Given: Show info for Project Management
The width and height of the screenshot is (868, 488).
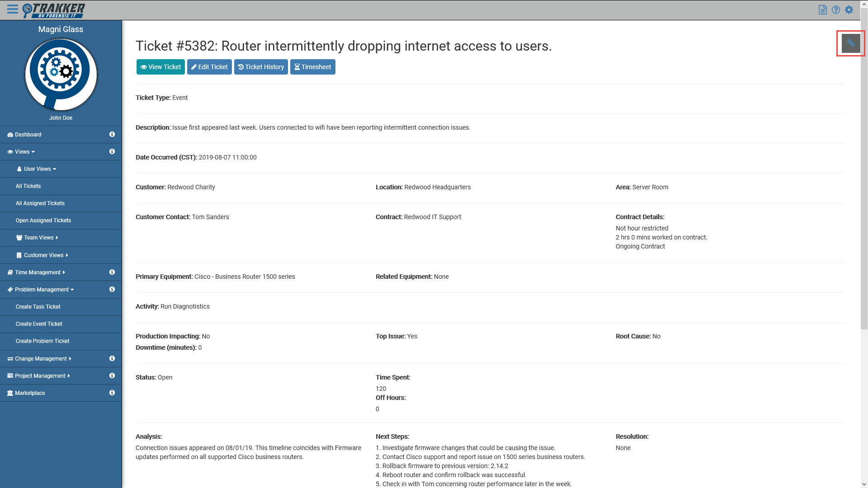Looking at the screenshot, I should coord(112,375).
